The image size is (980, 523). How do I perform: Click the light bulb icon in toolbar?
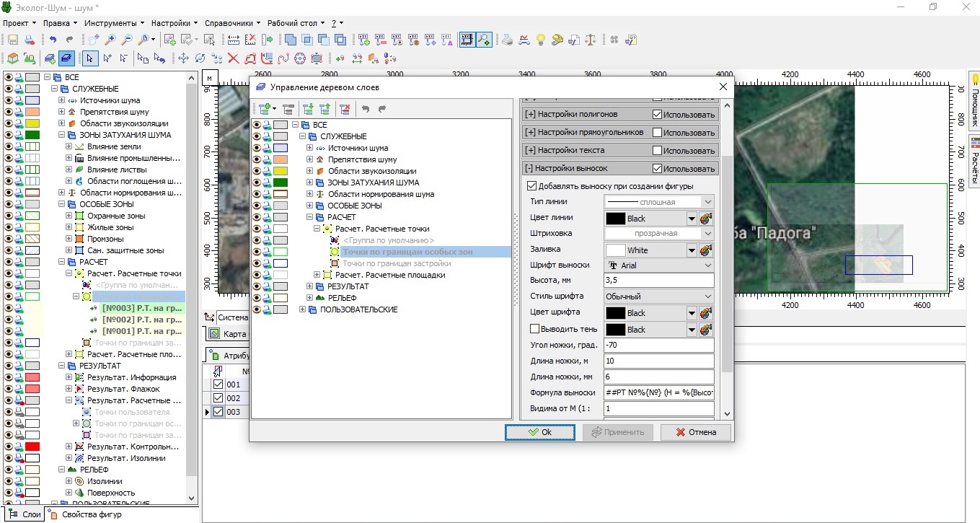(x=540, y=40)
